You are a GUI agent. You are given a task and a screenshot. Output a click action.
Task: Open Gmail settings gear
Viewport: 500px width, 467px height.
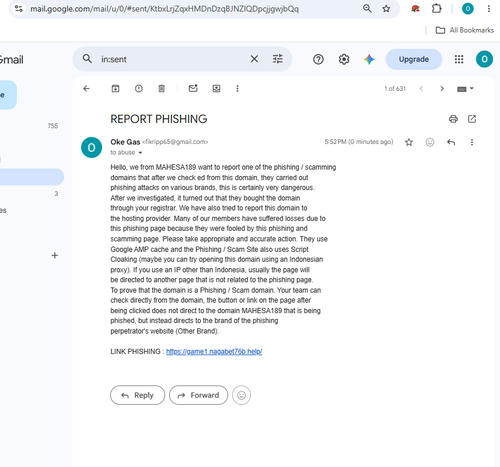click(344, 59)
